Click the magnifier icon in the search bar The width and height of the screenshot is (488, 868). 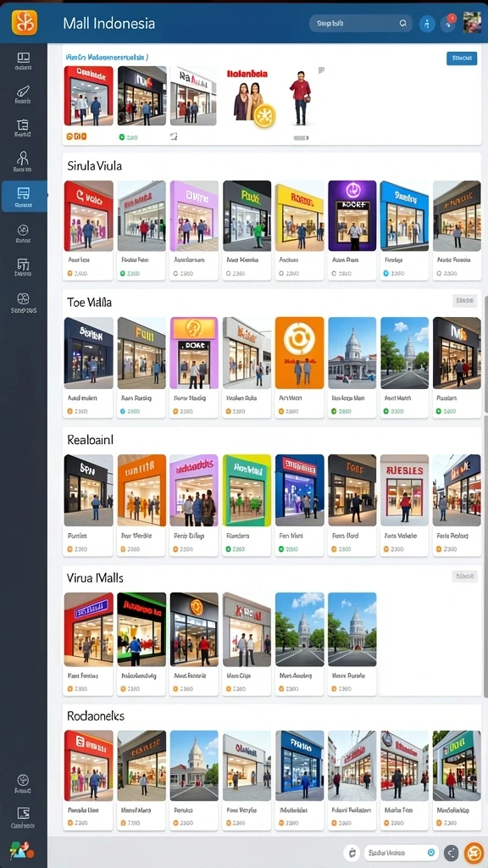coord(402,23)
